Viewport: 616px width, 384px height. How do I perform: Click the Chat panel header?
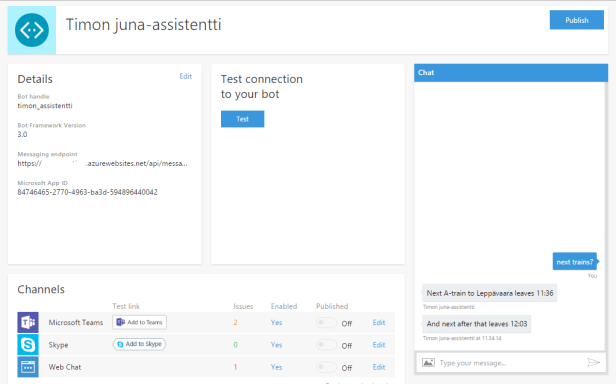511,73
